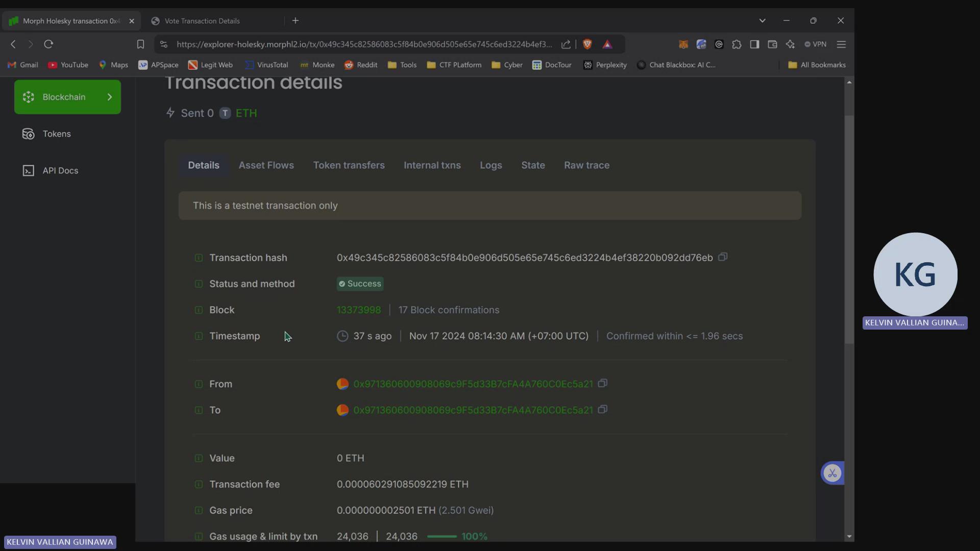980x551 pixels.
Task: Open the CTF PLatform bookmarks folder
Action: click(454, 65)
